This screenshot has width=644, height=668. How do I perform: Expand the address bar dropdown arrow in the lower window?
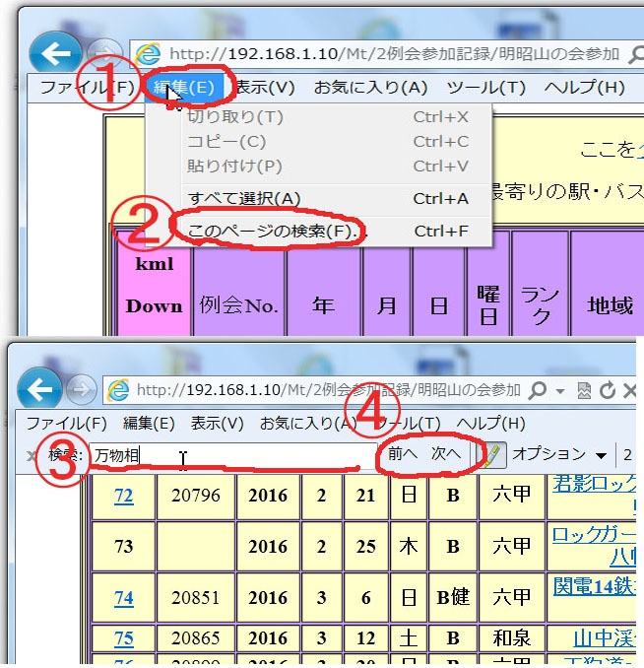point(559,391)
